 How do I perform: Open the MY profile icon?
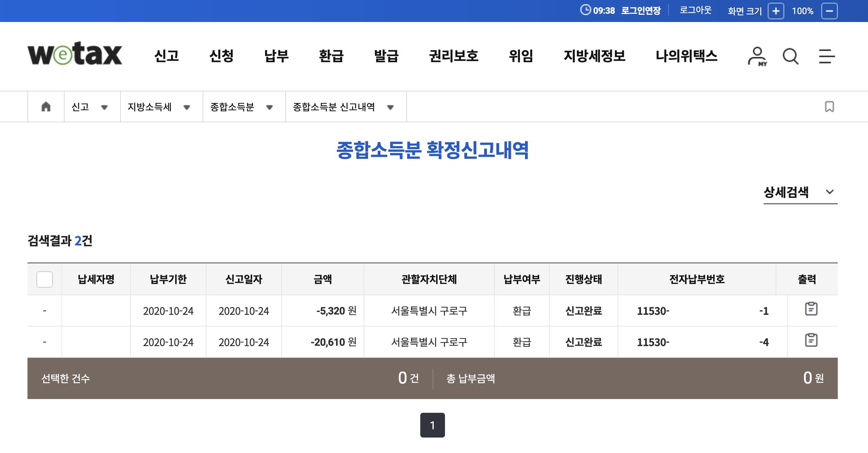pyautogui.click(x=756, y=57)
